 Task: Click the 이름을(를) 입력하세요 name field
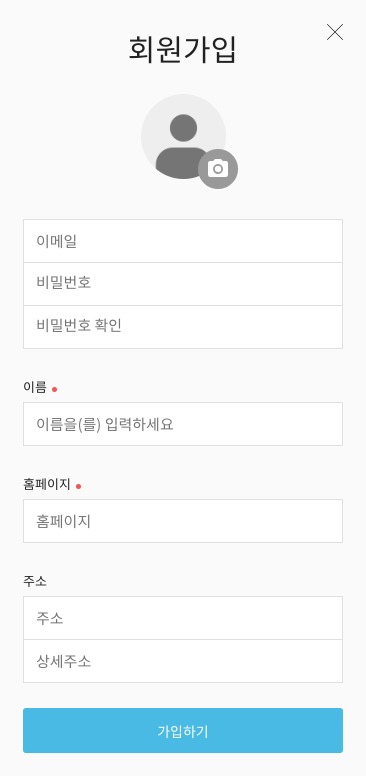tap(183, 424)
